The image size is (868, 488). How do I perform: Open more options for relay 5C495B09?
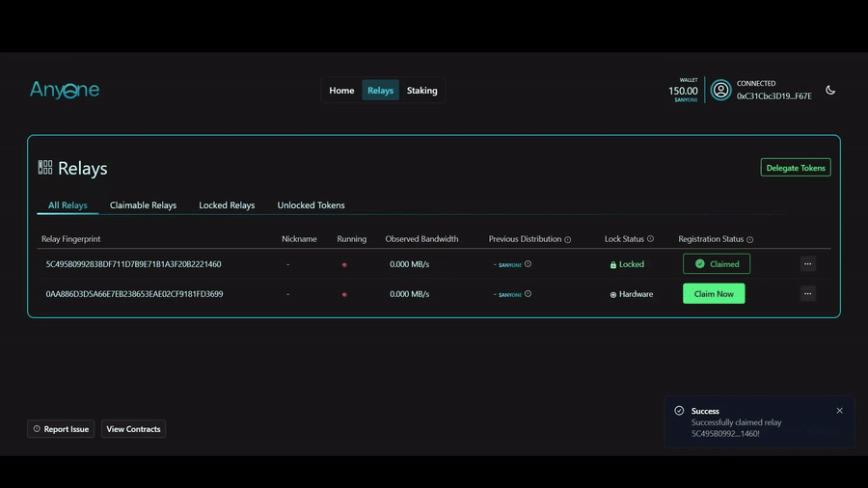pos(808,264)
